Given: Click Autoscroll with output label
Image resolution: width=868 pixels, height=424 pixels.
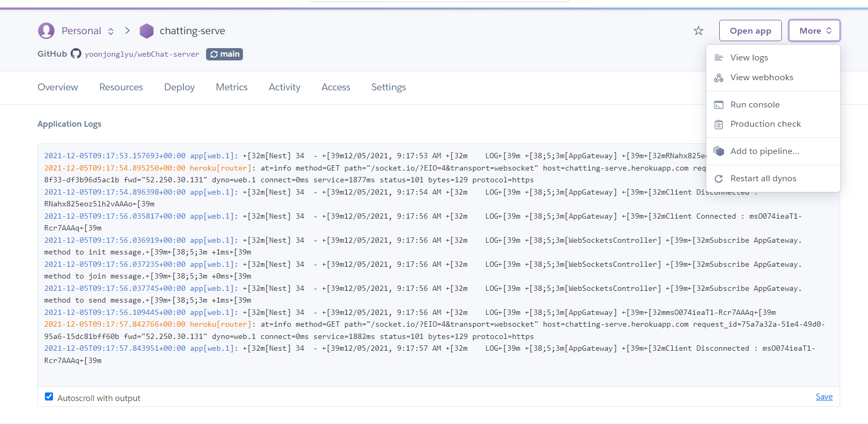Looking at the screenshot, I should pyautogui.click(x=98, y=398).
